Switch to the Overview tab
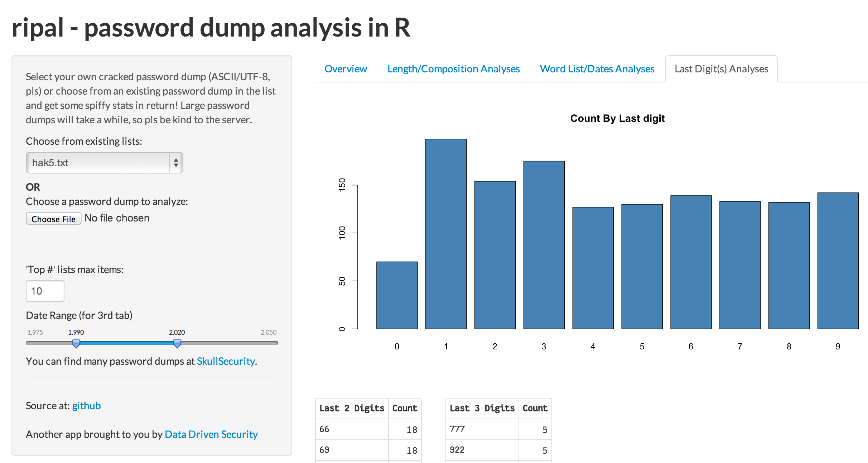Image resolution: width=868 pixels, height=463 pixels. 346,69
